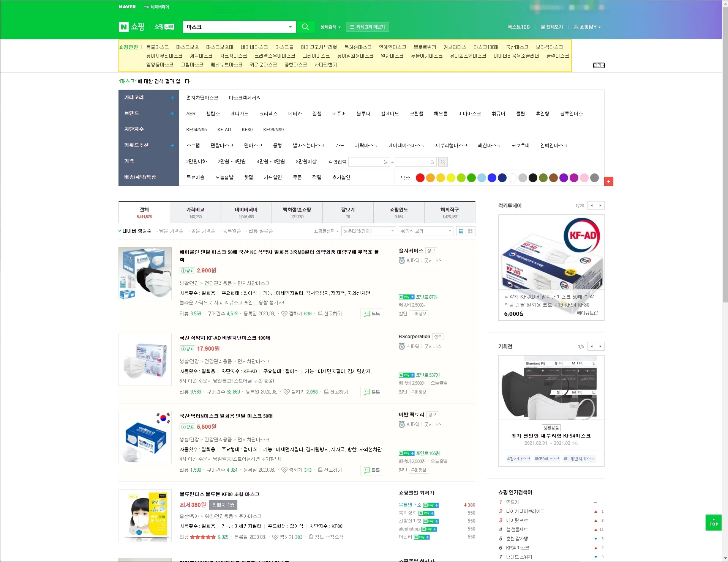Screen dimensions: 728x562
Task: Expand 브랜드 filter row plus
Action: [173, 114]
